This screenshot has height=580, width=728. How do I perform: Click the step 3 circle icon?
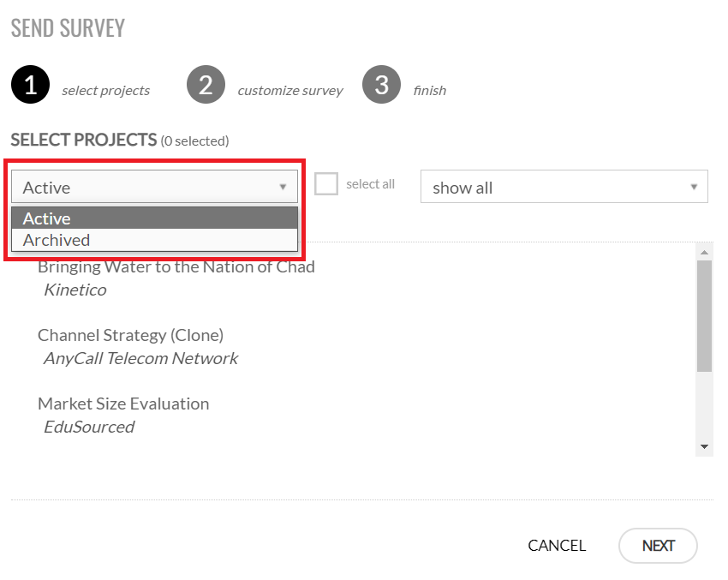point(381,85)
